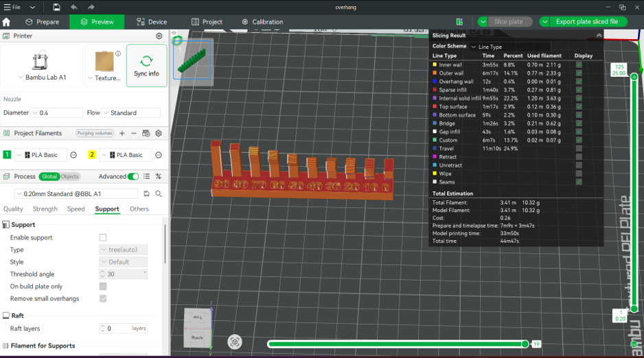644x358 pixels.
Task: Add a new project filament
Action: coord(122,133)
